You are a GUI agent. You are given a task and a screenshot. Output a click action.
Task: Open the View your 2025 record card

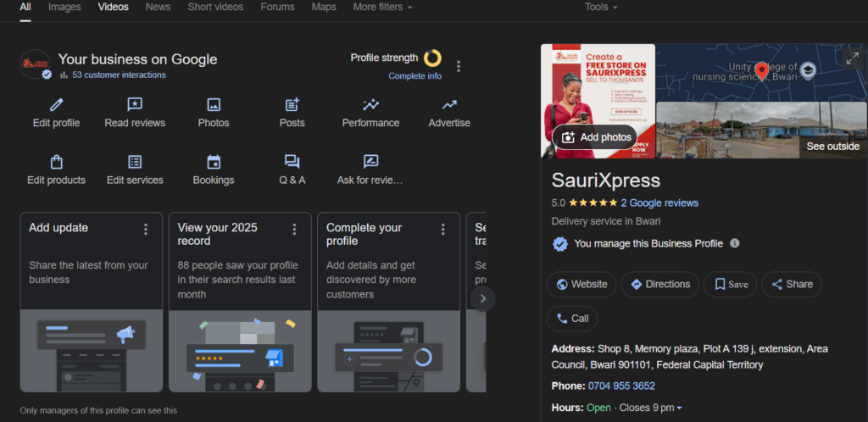point(240,302)
